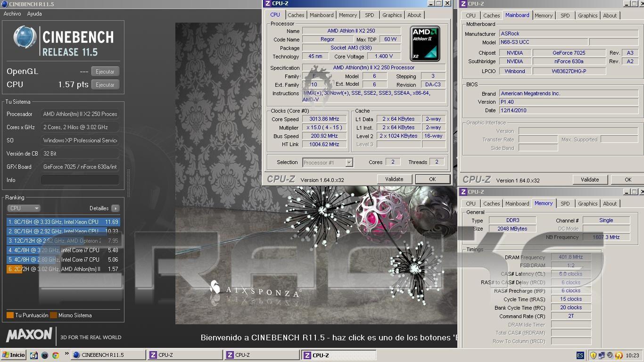Open the Ayuda menu

[x=34, y=14]
